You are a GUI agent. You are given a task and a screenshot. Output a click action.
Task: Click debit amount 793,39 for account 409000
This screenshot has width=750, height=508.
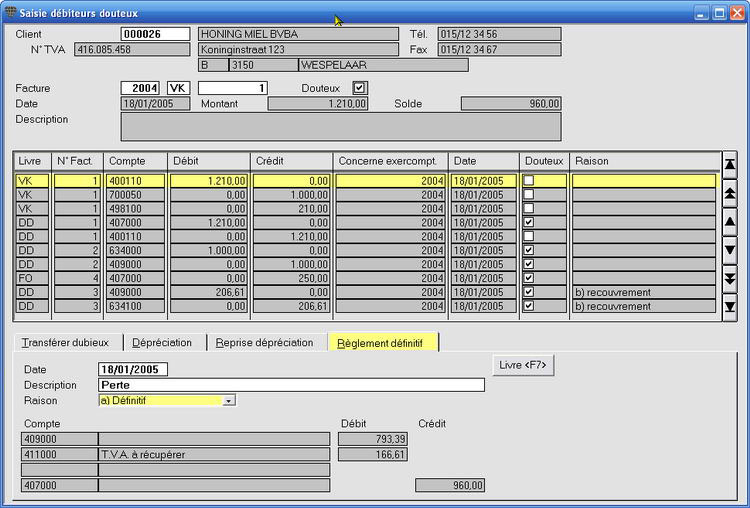point(373,439)
